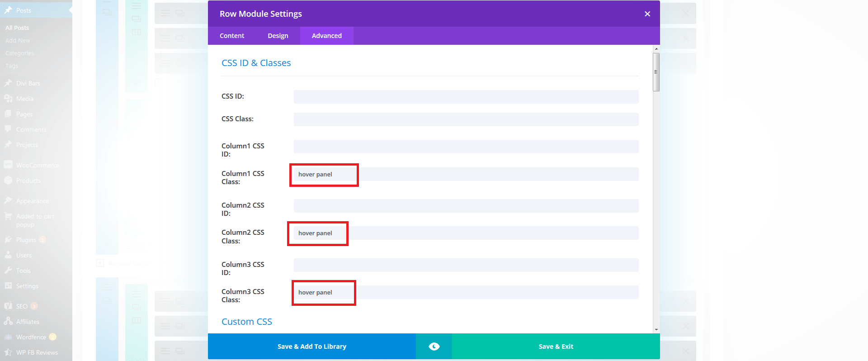Image resolution: width=868 pixels, height=361 pixels.
Task: Open the Media library menu
Action: 25,99
